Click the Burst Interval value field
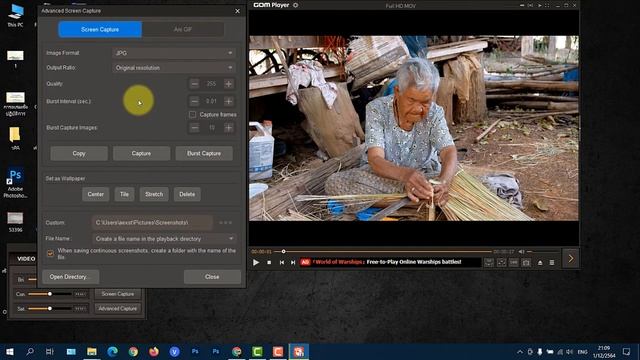This screenshot has height=360, width=640. tap(211, 101)
